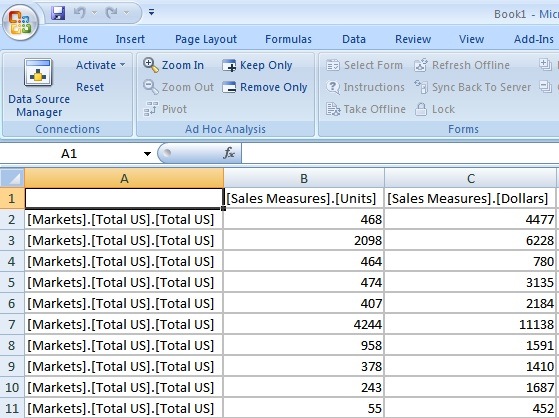Select column A header
This screenshot has height=418, width=559.
(124, 178)
